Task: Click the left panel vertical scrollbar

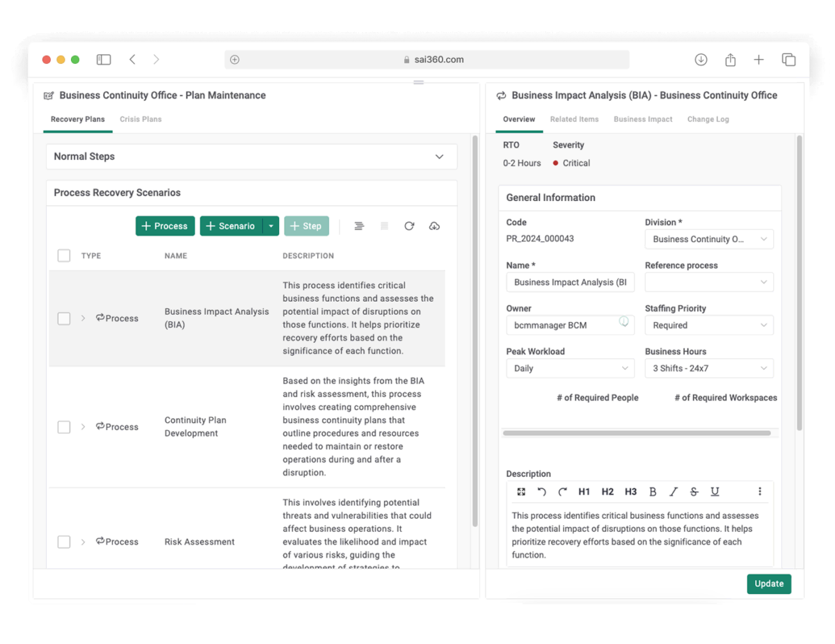Action: [475, 330]
